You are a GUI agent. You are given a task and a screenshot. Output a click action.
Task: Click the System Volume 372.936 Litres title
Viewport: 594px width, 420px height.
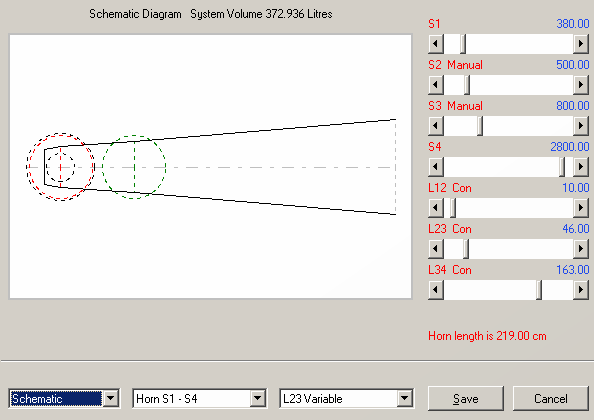pyautogui.click(x=261, y=14)
